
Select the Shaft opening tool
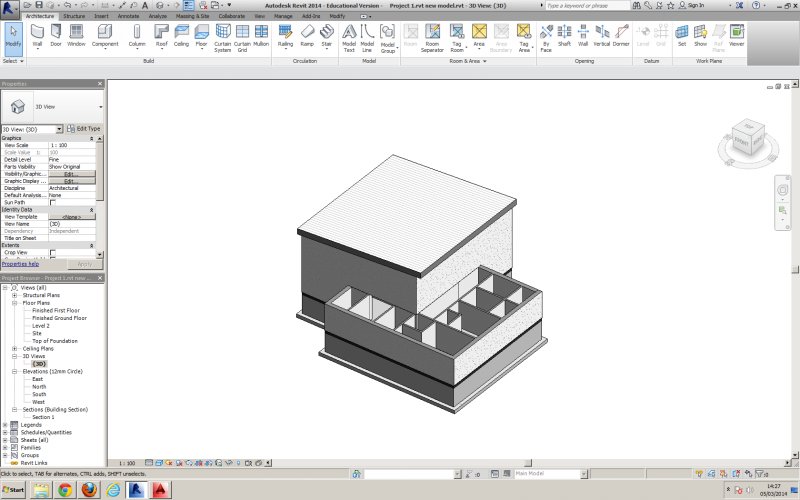click(x=564, y=36)
